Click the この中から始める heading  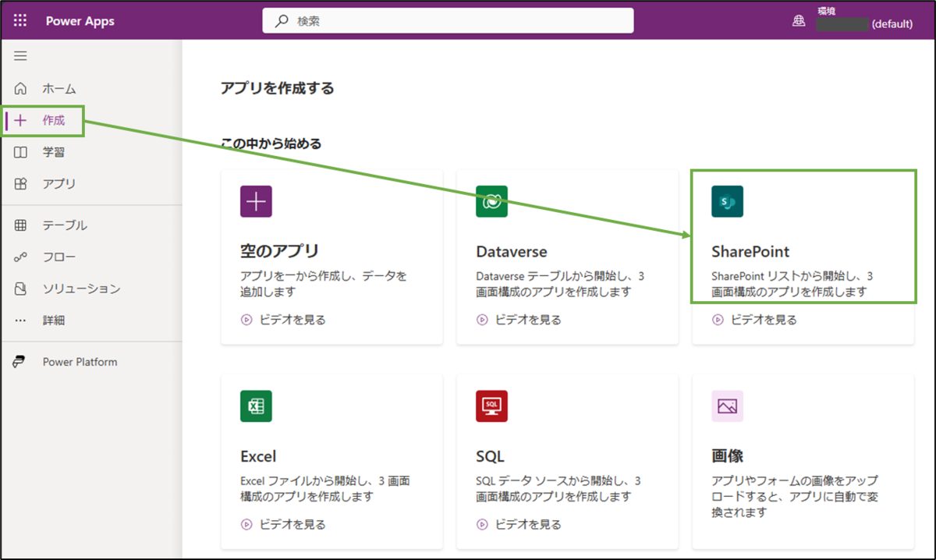[x=271, y=144]
